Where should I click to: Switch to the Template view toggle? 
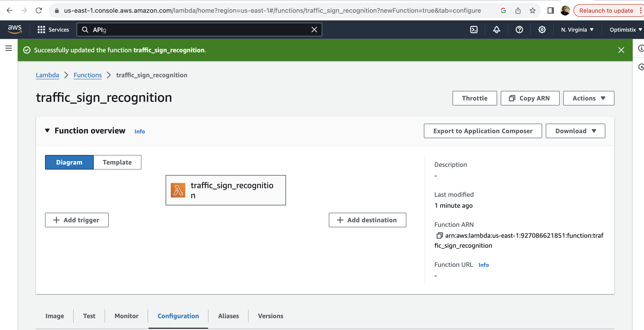117,162
